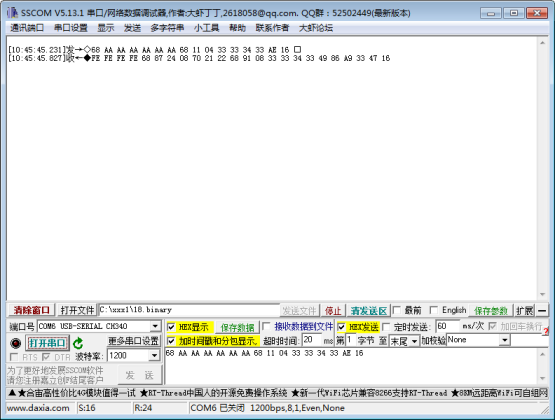Check the English language box
Image resolution: width=555 pixels, height=420 pixels.
433,310
